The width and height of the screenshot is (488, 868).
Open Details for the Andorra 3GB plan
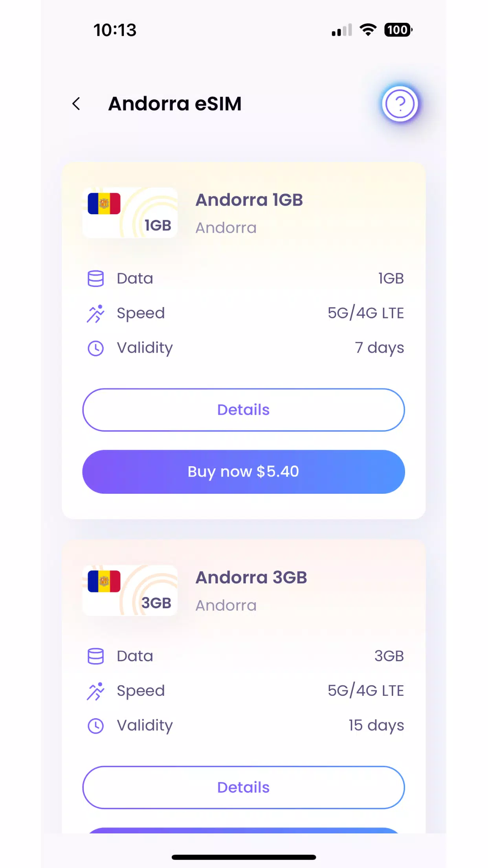click(244, 787)
